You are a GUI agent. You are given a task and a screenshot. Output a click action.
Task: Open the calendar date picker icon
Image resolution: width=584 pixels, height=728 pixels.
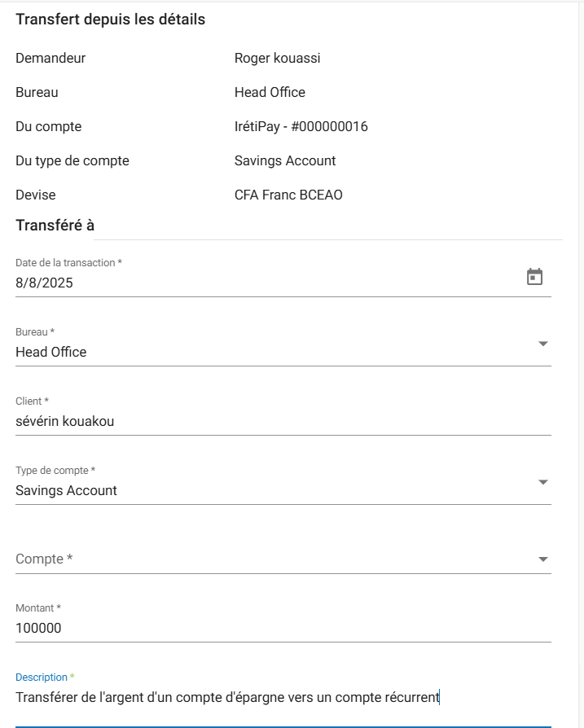(534, 277)
